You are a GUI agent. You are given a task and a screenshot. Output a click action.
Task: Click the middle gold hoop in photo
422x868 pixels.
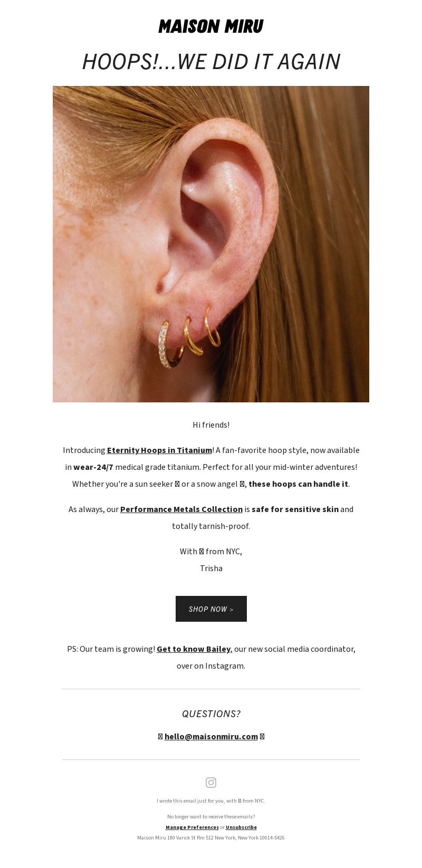tap(192, 336)
